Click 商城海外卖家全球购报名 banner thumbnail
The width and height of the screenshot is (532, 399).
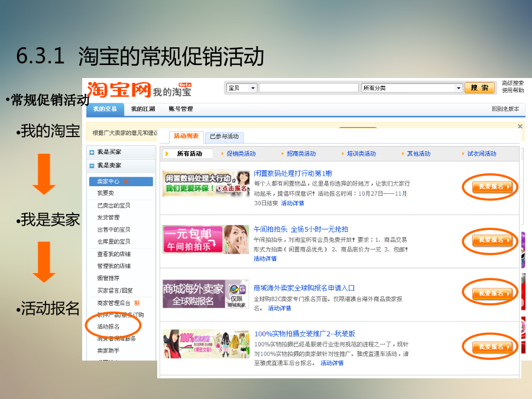(206, 294)
